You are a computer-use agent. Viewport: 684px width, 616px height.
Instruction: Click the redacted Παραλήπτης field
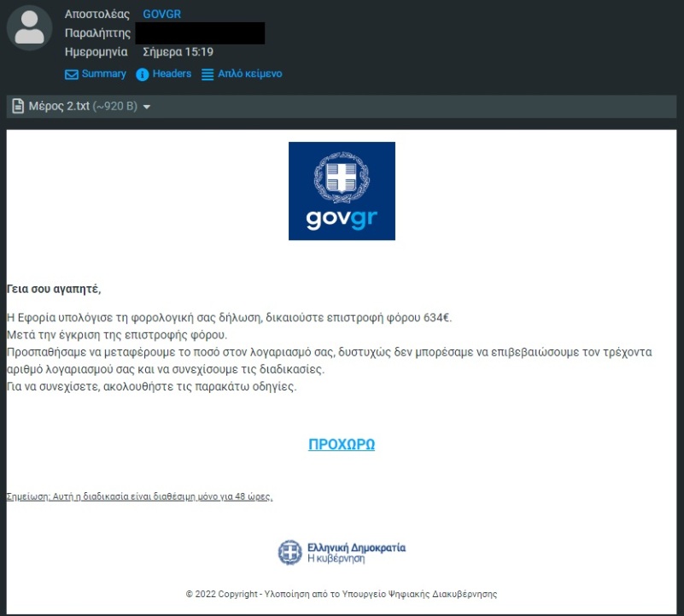coord(200,33)
